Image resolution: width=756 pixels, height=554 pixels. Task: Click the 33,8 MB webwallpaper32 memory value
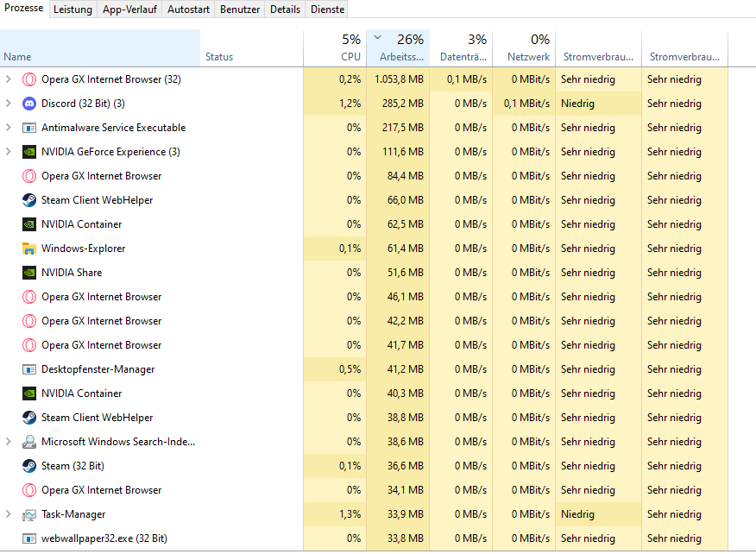(x=406, y=538)
